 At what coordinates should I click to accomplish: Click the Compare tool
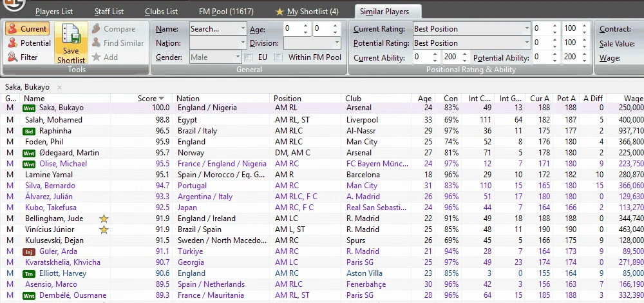click(113, 29)
